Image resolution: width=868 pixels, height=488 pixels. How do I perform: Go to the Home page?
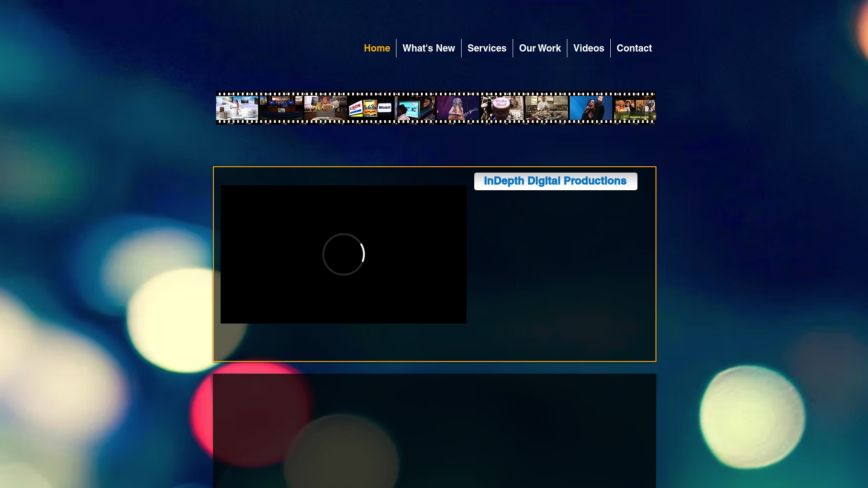(377, 48)
